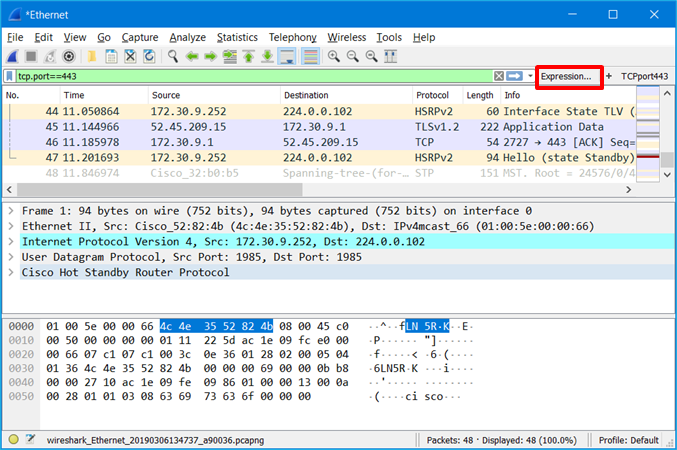677x450 pixels.
Task: Go forward in packet history
Action: [x=210, y=56]
